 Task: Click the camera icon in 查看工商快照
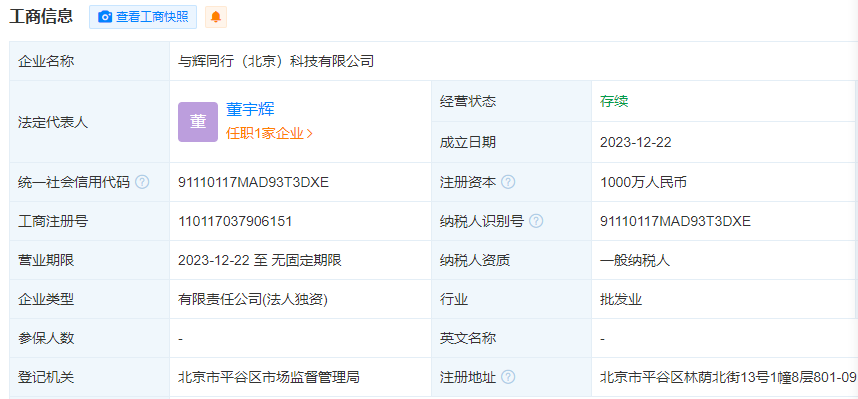pyautogui.click(x=105, y=17)
